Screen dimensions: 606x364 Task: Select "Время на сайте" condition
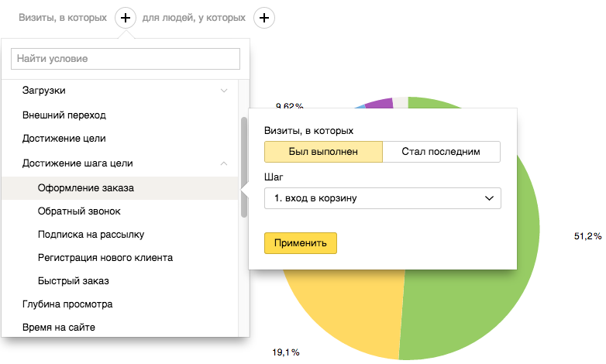[x=59, y=328]
